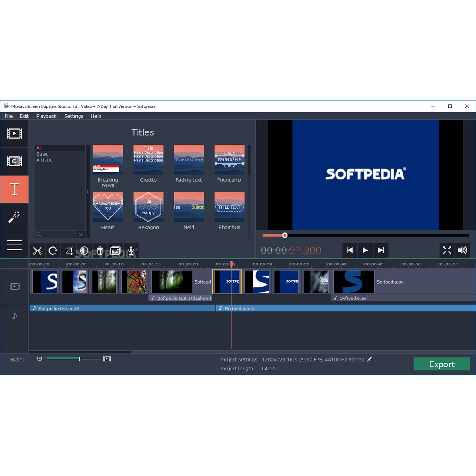Open the Screen capture clips tab icon
Viewport: 476px width, 476px height.
point(14,161)
